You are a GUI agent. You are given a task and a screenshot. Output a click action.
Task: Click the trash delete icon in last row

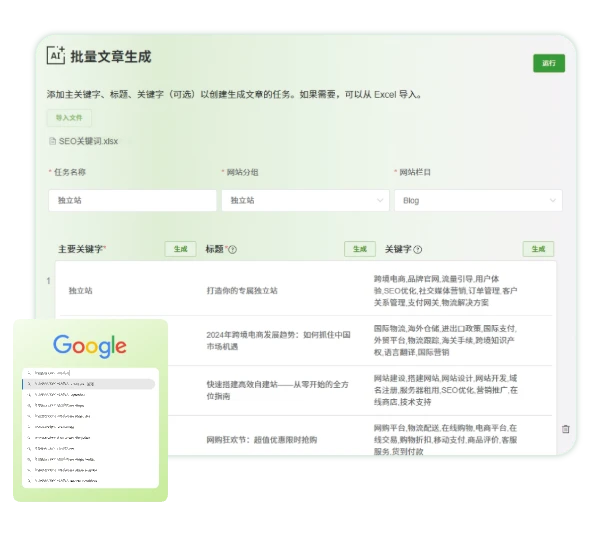pos(566,429)
